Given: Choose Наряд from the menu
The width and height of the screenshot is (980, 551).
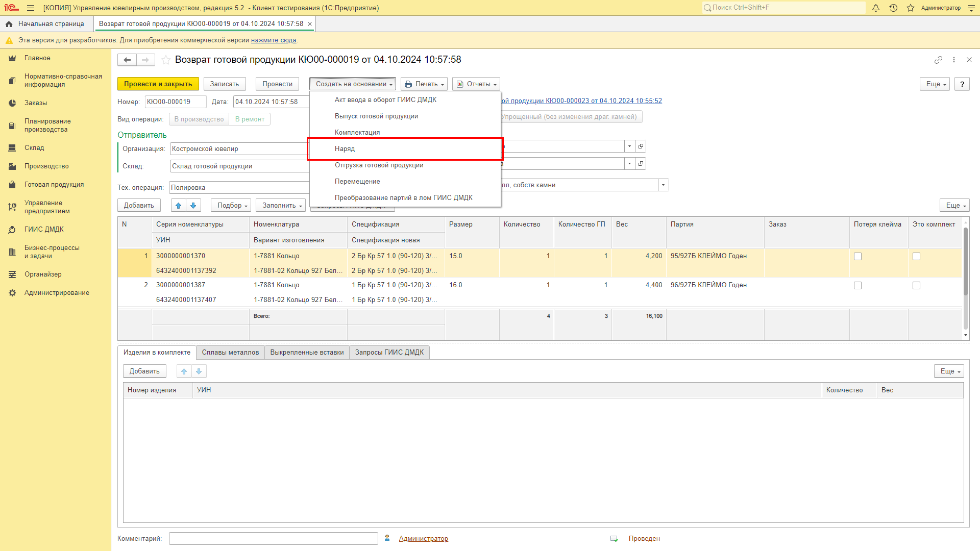Looking at the screenshot, I should (x=405, y=149).
